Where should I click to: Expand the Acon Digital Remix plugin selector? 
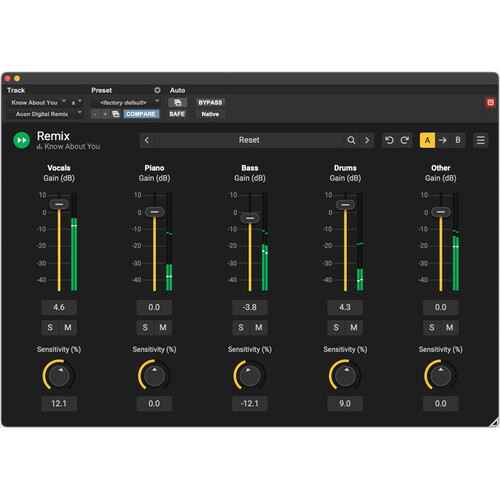[x=45, y=114]
